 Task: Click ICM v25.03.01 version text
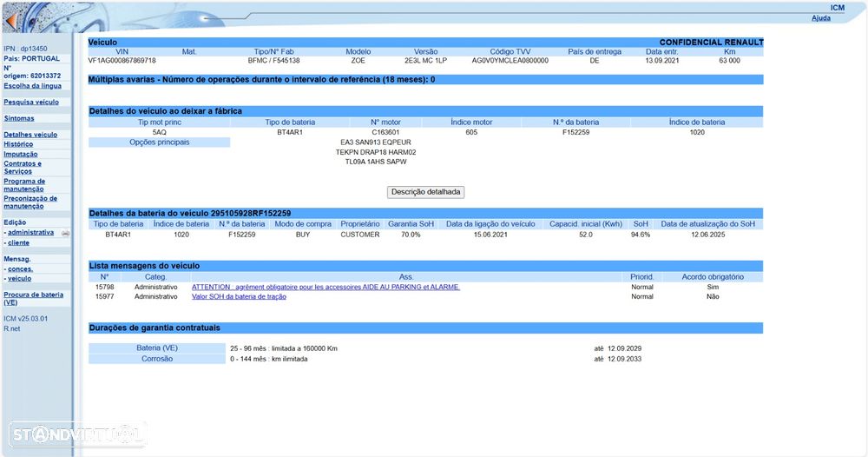click(25, 319)
